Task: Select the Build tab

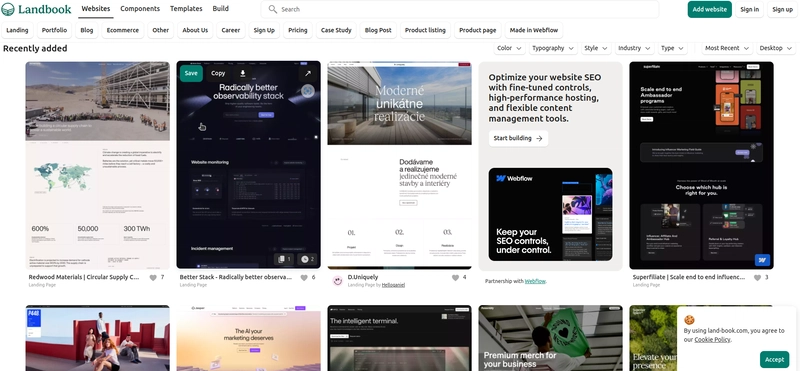Action: click(x=220, y=9)
